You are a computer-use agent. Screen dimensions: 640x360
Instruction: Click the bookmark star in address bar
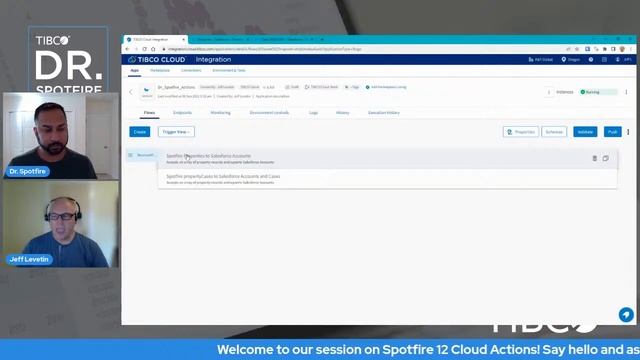(x=577, y=49)
